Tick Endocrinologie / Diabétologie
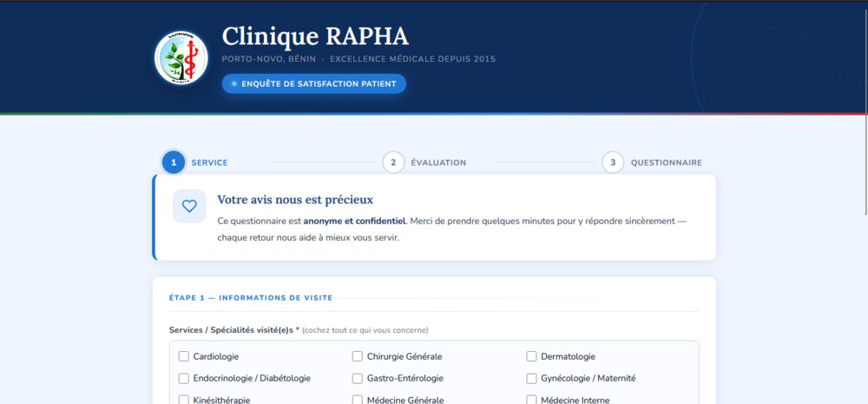Viewport: 868px width, 404px height. pyautogui.click(x=184, y=379)
